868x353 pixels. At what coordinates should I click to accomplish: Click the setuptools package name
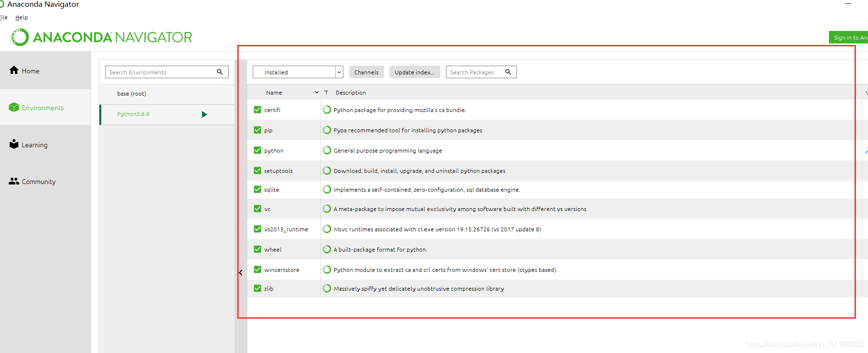(278, 171)
